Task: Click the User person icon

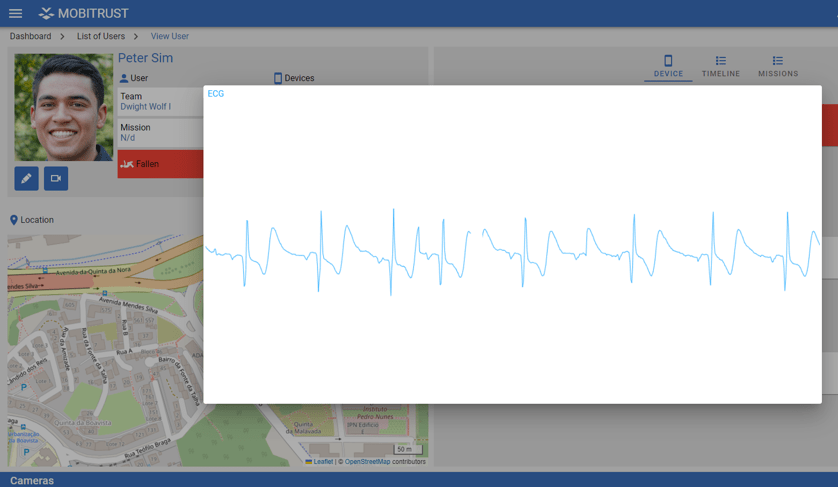Action: (124, 78)
